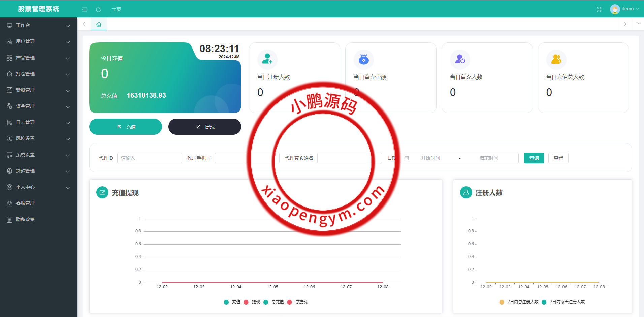The width and height of the screenshot is (644, 317).
Task: Click the 代理ID input field
Action: tap(149, 158)
